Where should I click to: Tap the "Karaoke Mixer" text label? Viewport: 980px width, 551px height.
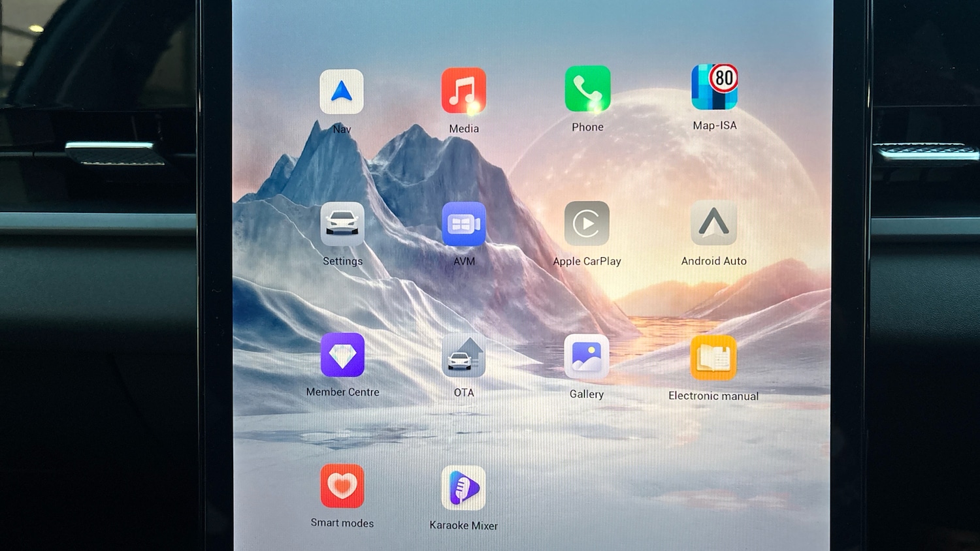(464, 526)
